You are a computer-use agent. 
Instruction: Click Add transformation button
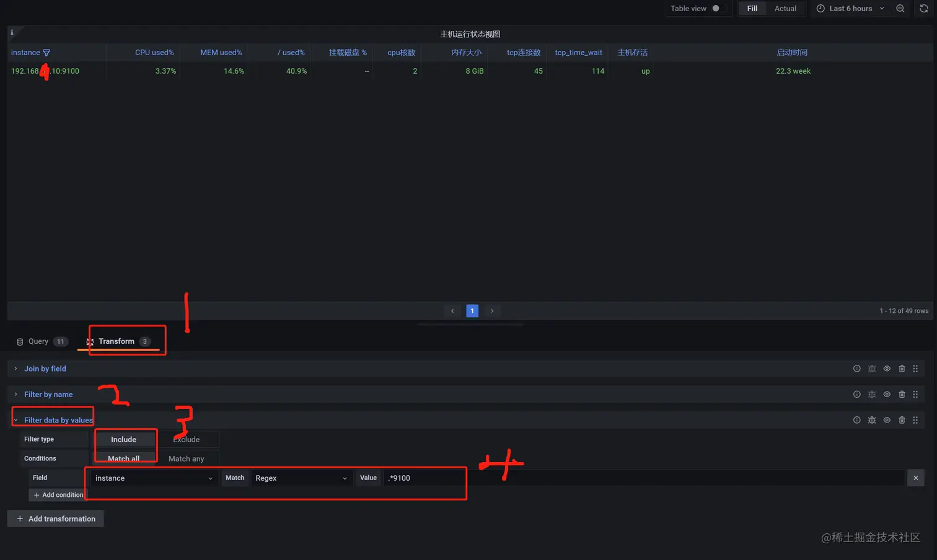click(56, 518)
